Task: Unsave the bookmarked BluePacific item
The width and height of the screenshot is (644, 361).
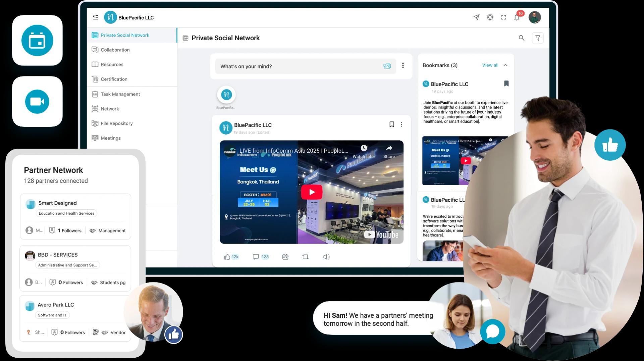Action: pyautogui.click(x=506, y=83)
